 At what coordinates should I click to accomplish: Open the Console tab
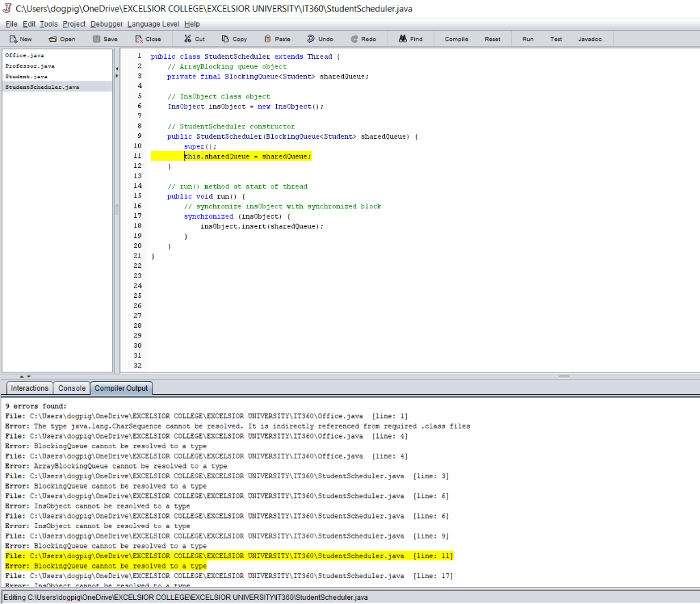coord(71,387)
